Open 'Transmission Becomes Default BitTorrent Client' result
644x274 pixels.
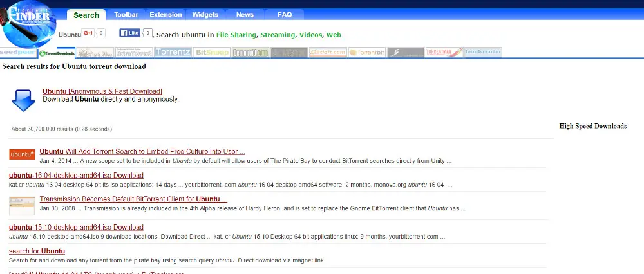tap(133, 199)
